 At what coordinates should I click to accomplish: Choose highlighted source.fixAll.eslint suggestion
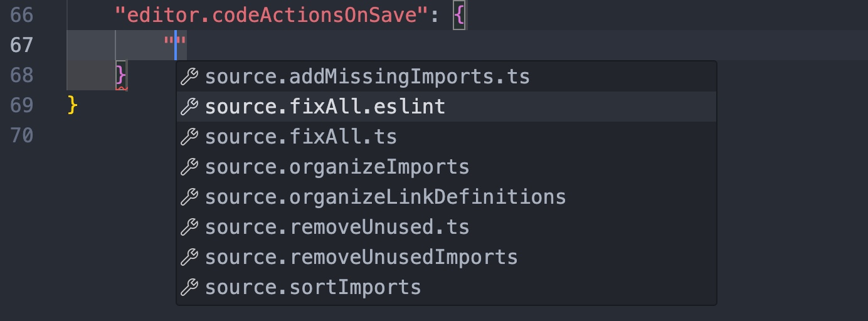[x=325, y=107]
